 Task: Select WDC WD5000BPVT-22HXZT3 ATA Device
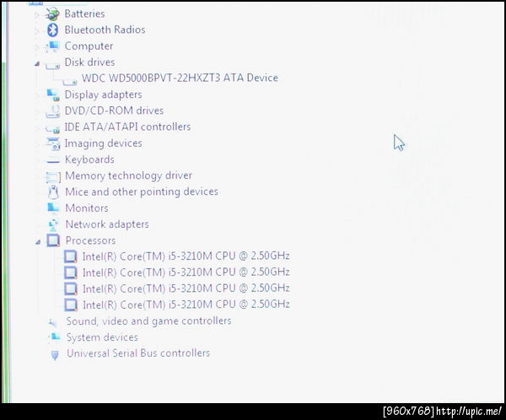[180, 78]
